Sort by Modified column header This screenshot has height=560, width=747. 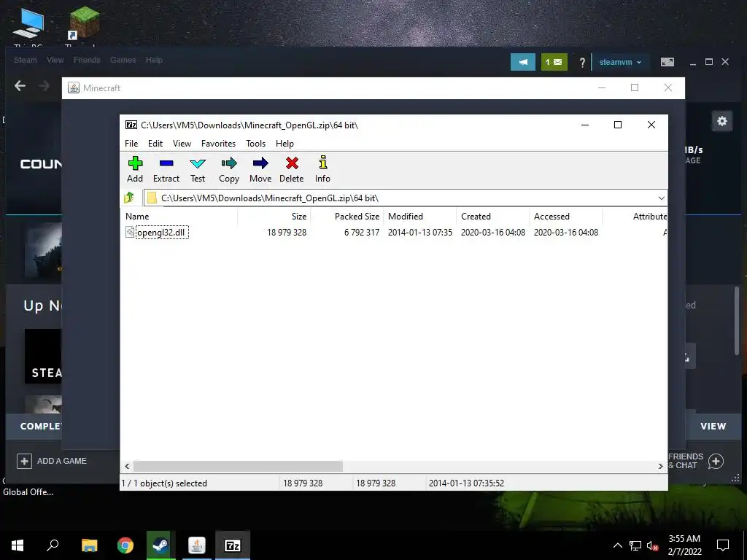click(x=420, y=216)
